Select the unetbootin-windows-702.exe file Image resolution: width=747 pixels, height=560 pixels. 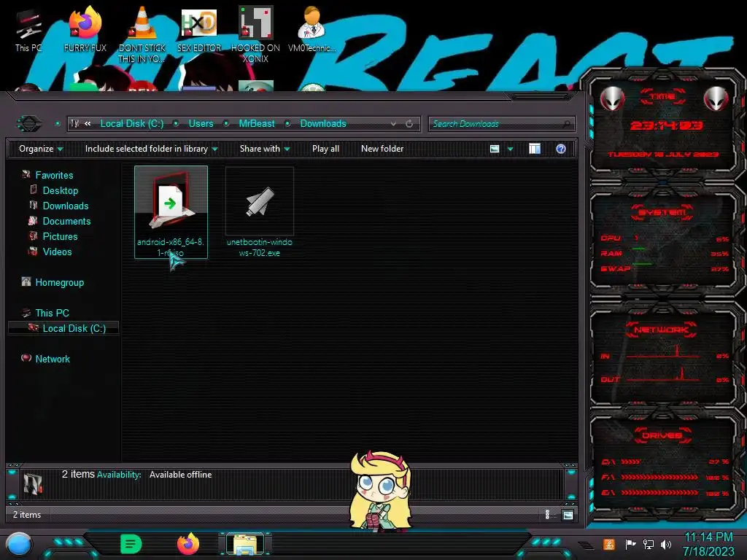(x=259, y=212)
